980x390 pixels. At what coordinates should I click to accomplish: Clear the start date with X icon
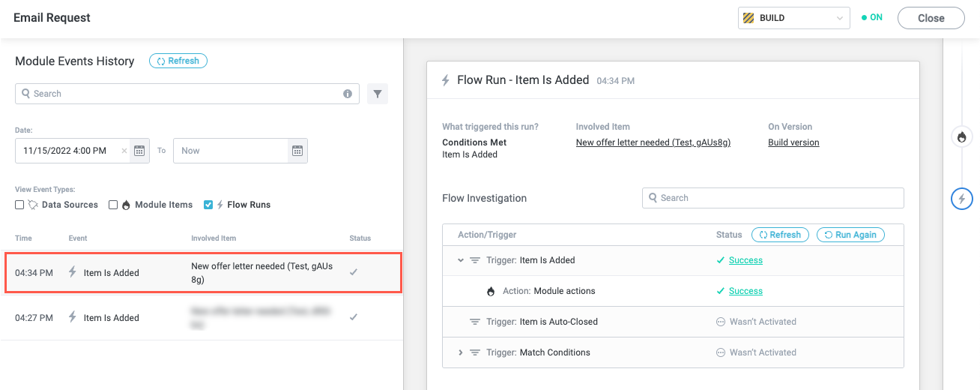pyautogui.click(x=124, y=151)
